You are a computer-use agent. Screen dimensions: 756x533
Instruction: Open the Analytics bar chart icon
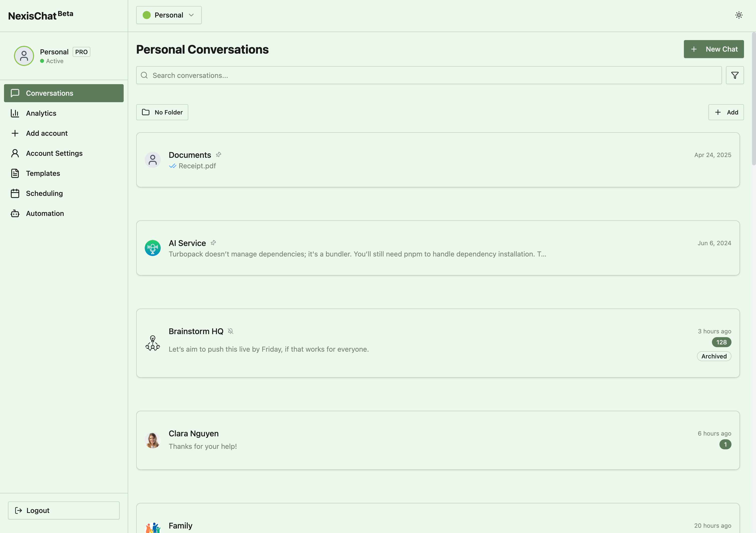pos(15,113)
